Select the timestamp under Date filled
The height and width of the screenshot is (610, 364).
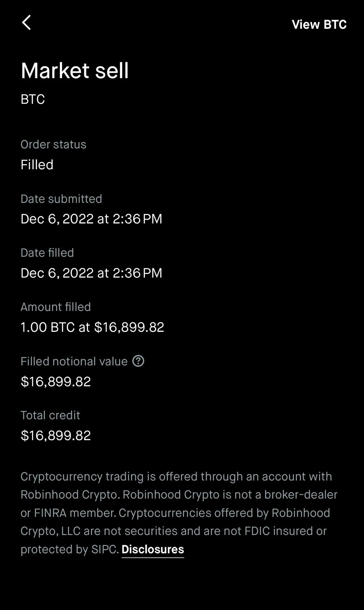pos(91,273)
